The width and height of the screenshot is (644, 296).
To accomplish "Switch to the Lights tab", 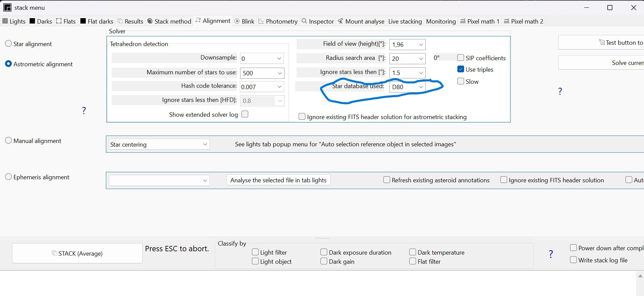I will 14,21.
